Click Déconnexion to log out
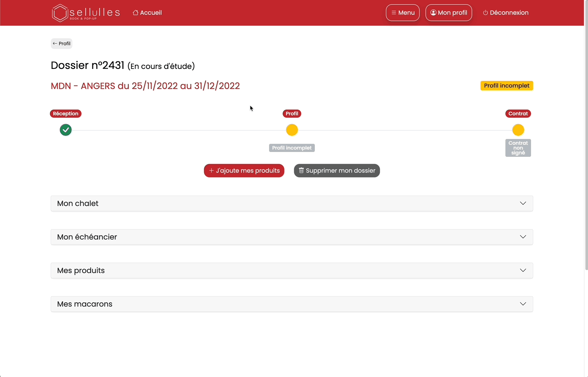 505,13
